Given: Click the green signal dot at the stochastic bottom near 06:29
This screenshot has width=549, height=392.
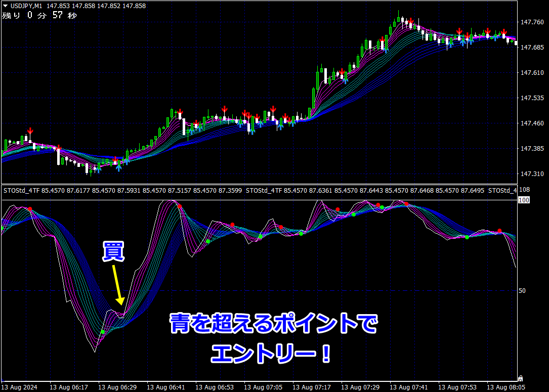Looking at the screenshot, I should coord(103,332).
